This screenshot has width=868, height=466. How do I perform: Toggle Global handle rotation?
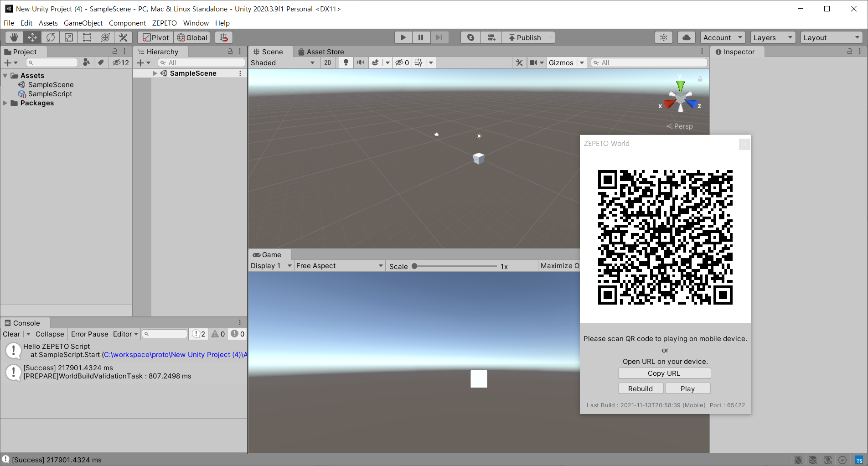(x=192, y=37)
